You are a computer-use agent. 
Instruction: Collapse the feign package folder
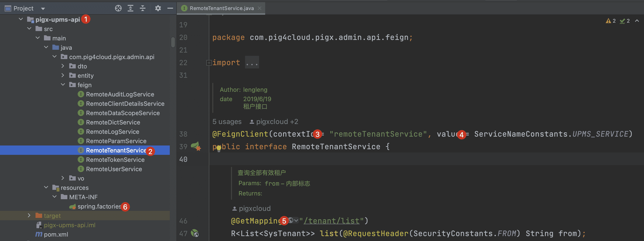(63, 85)
